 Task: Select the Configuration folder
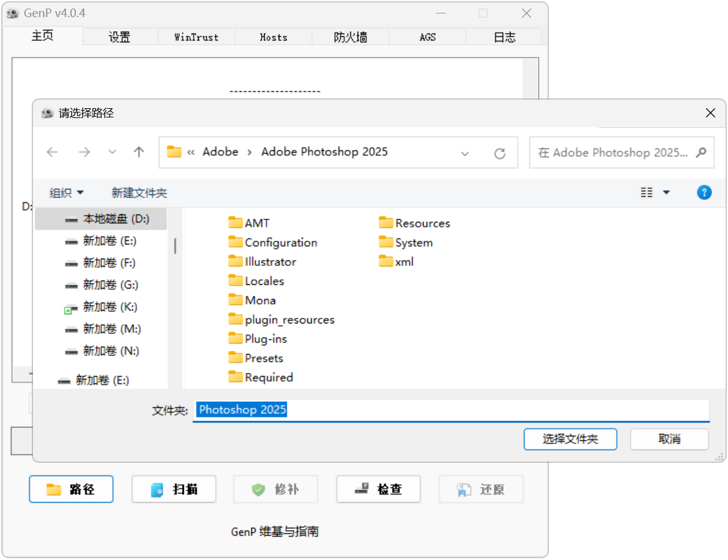(273, 242)
